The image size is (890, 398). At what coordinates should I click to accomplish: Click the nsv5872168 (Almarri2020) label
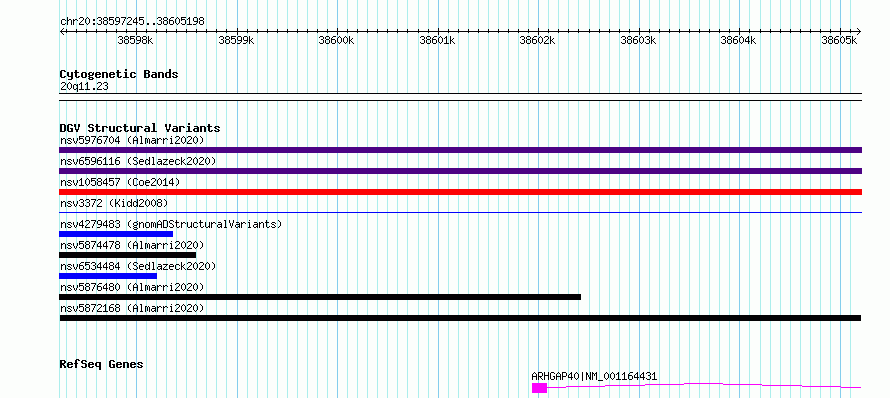[132, 308]
